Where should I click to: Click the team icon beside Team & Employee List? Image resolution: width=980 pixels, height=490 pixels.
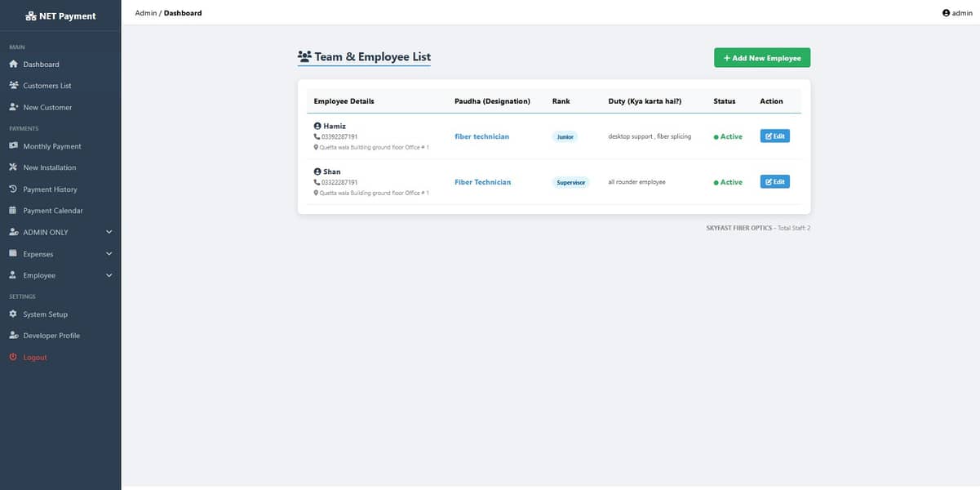pyautogui.click(x=304, y=56)
